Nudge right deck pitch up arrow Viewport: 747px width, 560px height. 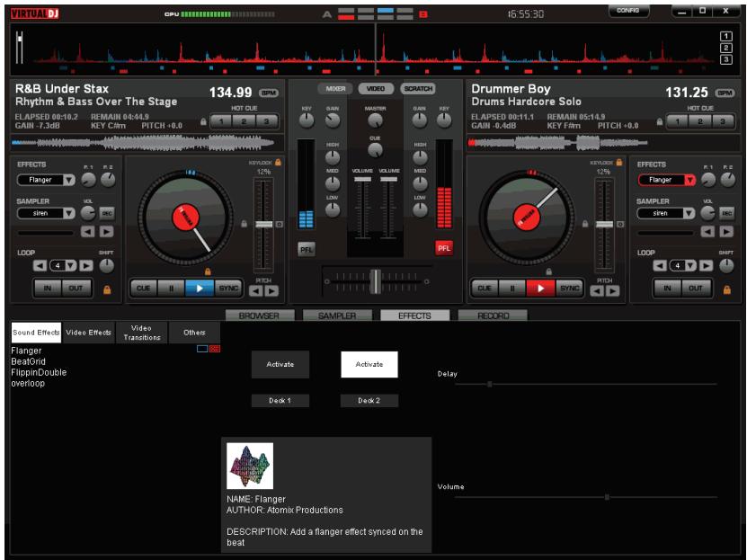[x=613, y=291]
